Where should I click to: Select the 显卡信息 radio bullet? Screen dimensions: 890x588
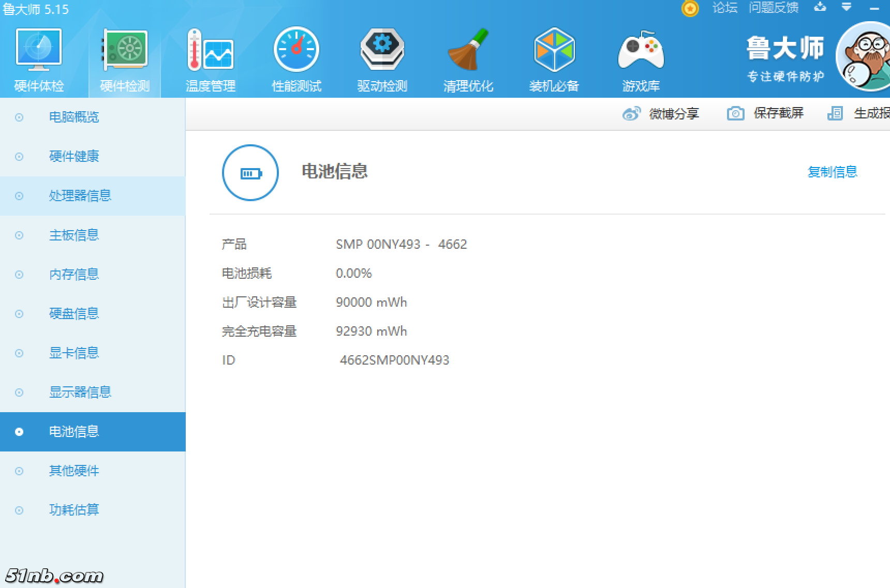pyautogui.click(x=19, y=353)
